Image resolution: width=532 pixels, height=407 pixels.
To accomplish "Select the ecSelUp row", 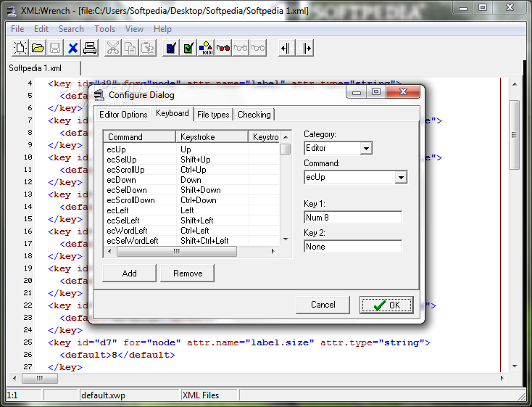I will (191, 160).
